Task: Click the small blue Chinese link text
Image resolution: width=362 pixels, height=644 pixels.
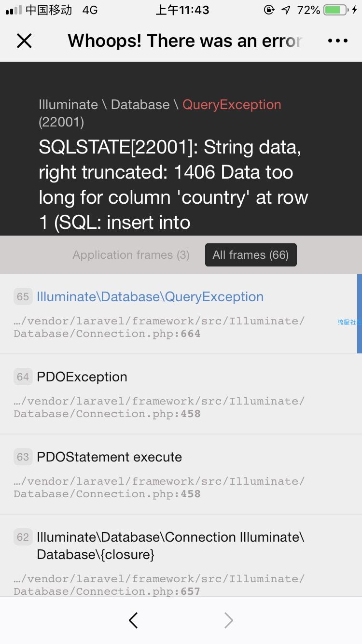Action: click(x=348, y=322)
